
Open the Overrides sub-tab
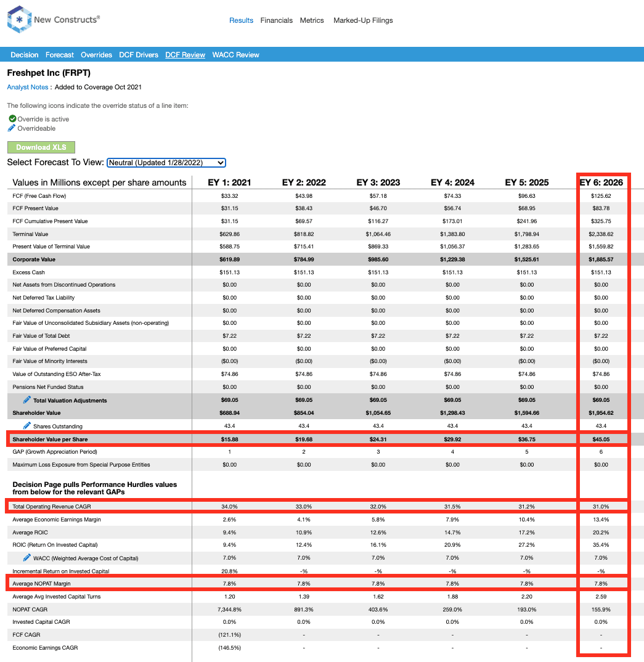pyautogui.click(x=96, y=55)
